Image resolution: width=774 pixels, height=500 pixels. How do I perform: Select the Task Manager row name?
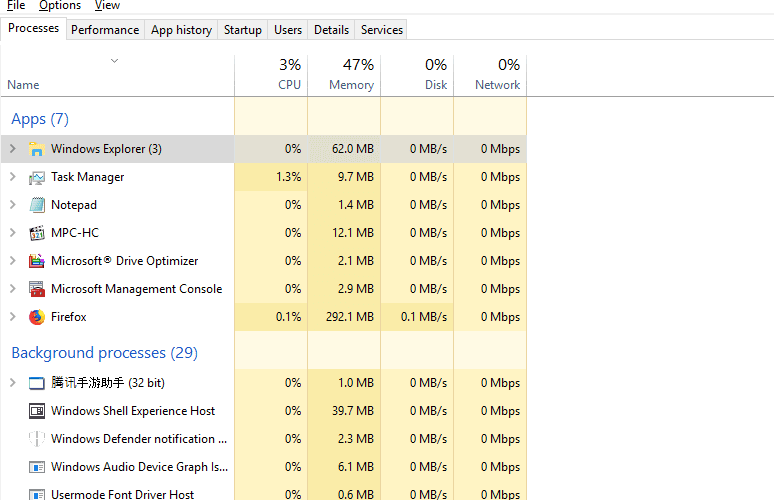pos(87,177)
